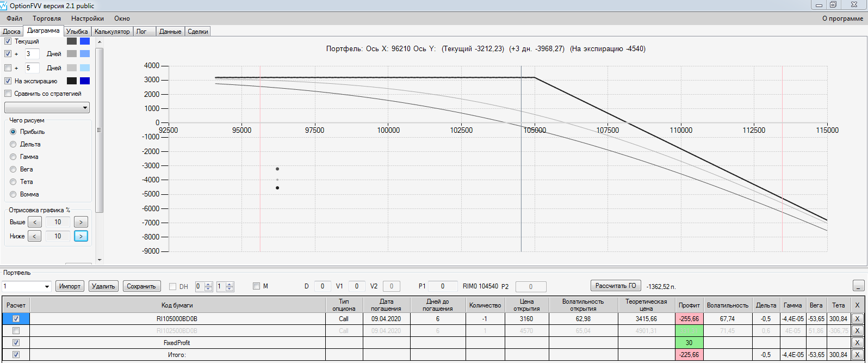Pick dark gray color swatch for Текущий
Image resolution: width=868 pixels, height=363 pixels.
coord(72,41)
